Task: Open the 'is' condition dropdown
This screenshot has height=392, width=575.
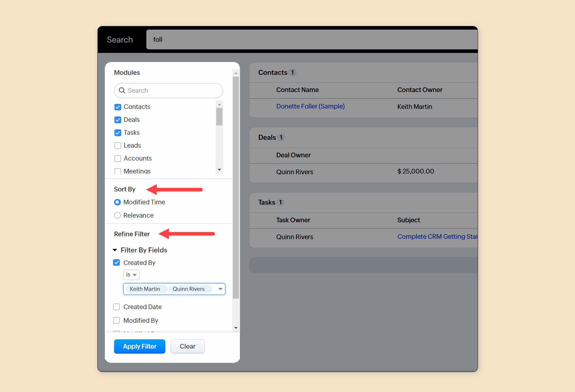Action: (131, 275)
